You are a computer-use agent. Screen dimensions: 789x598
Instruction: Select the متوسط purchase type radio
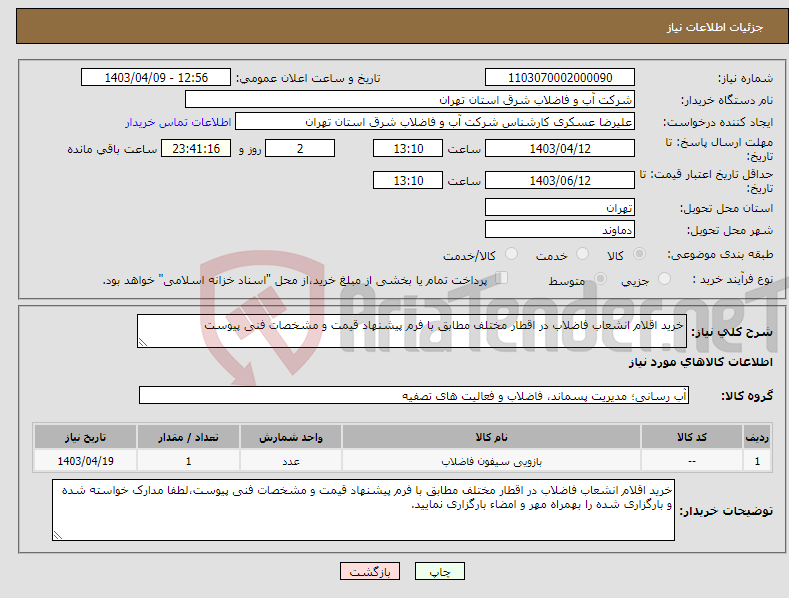(x=600, y=278)
